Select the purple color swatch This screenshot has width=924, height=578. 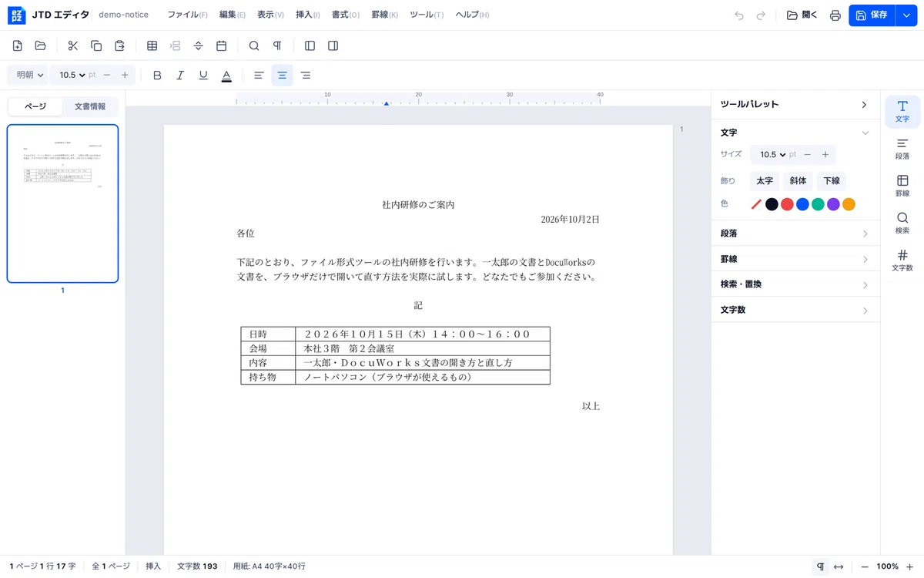[x=833, y=204]
